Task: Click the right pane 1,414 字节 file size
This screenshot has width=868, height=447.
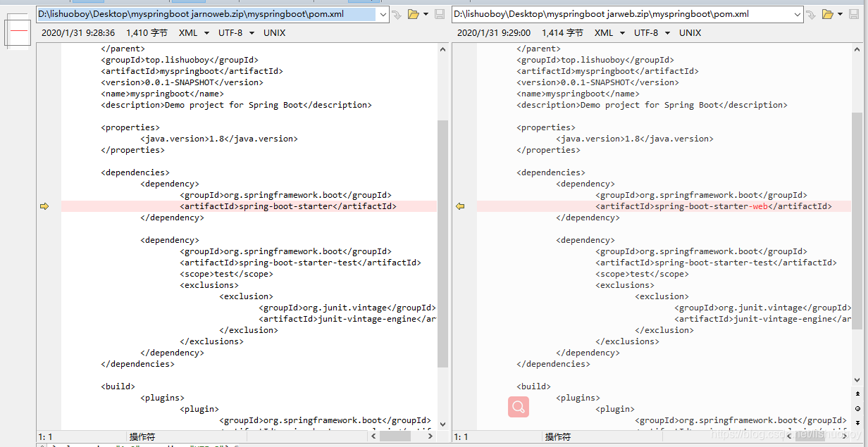Action: click(562, 33)
